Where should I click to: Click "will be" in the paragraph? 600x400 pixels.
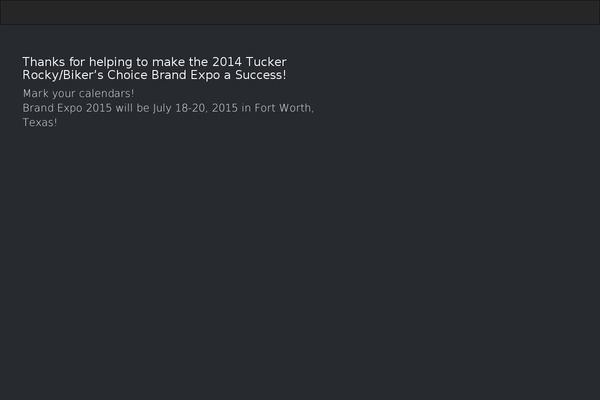coord(132,108)
